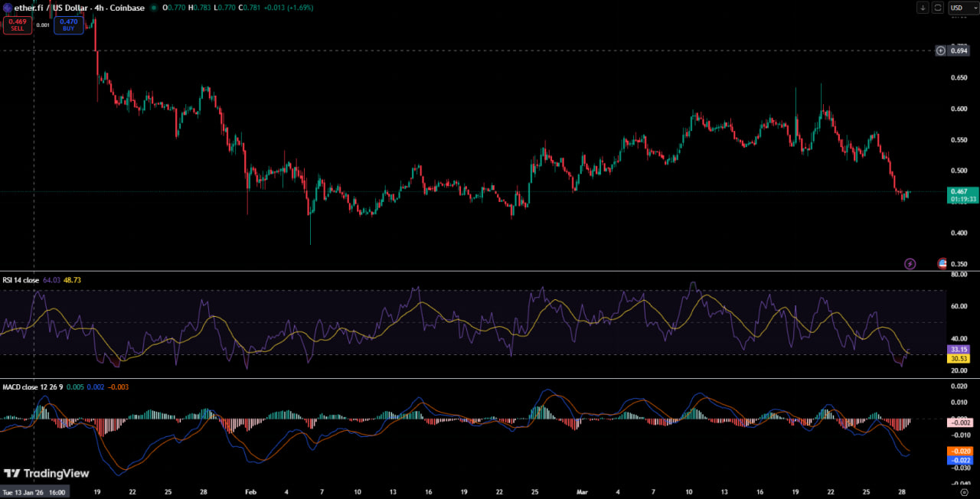Click the RSI moving average value 48.73
Image resolution: width=980 pixels, height=499 pixels.
pos(72,280)
